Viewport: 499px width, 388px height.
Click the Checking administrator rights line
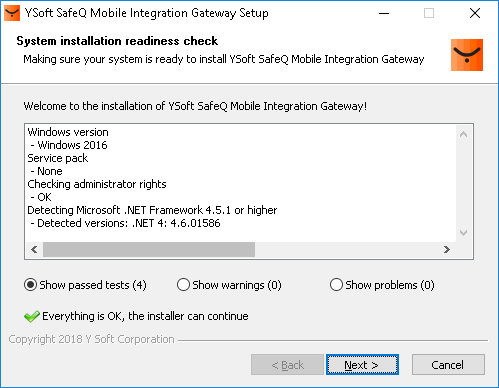click(x=97, y=184)
